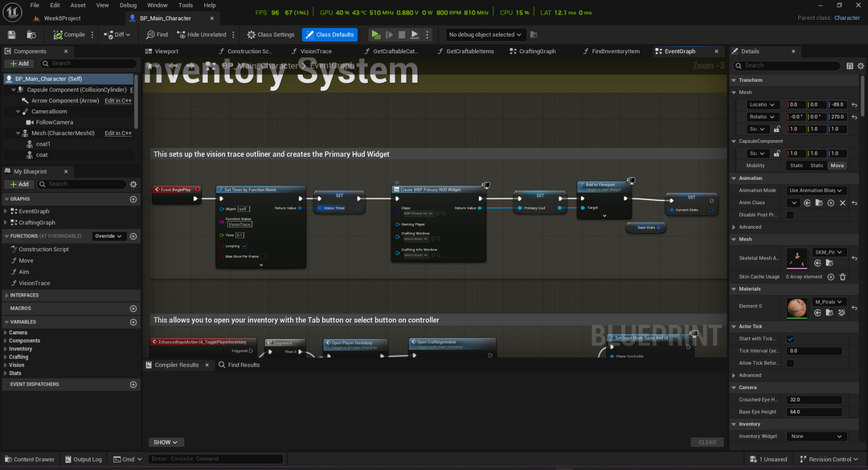This screenshot has height=470, width=868.
Task: Open Class Settings
Action: coord(271,35)
